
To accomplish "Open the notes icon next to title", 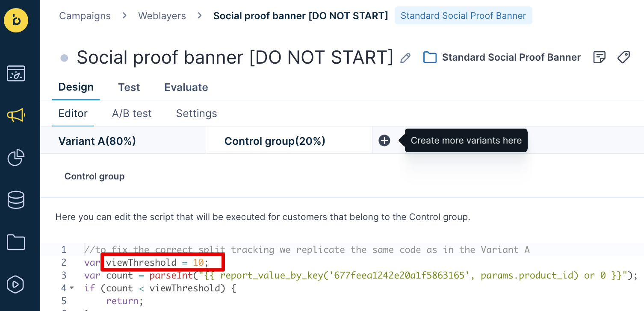I will point(600,57).
